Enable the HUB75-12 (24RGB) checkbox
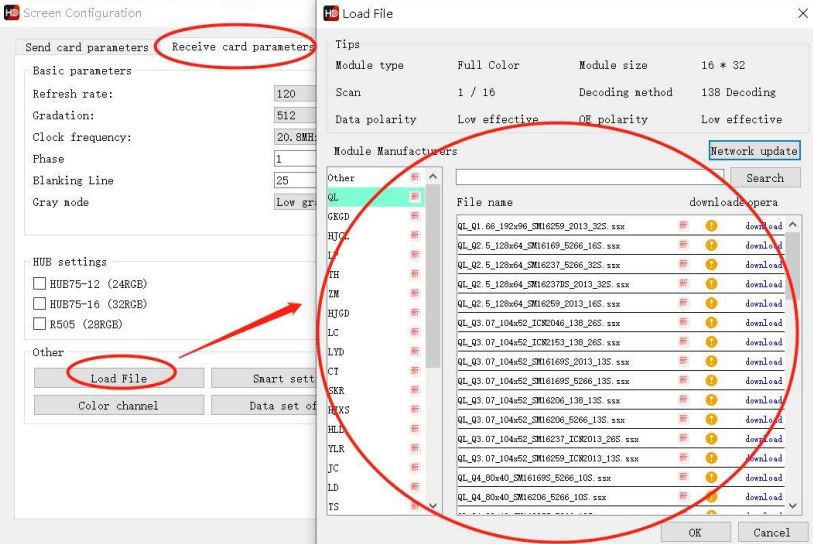Image resolution: width=813 pixels, height=544 pixels. tap(39, 283)
